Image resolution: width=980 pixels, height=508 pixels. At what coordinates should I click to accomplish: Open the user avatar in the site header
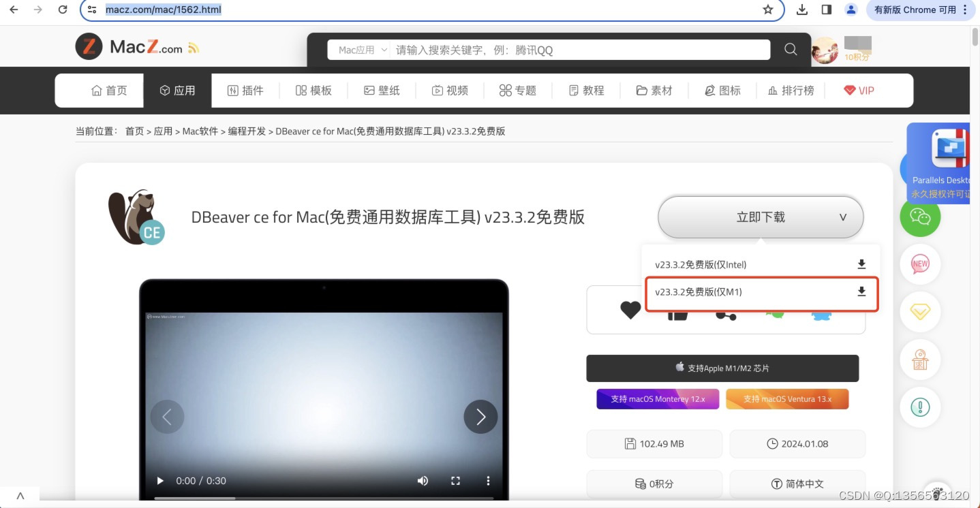tap(825, 50)
